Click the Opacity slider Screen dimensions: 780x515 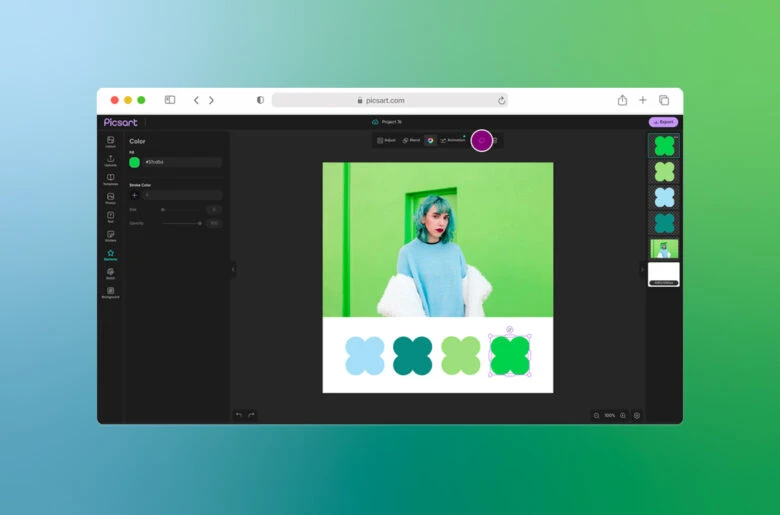[x=181, y=223]
